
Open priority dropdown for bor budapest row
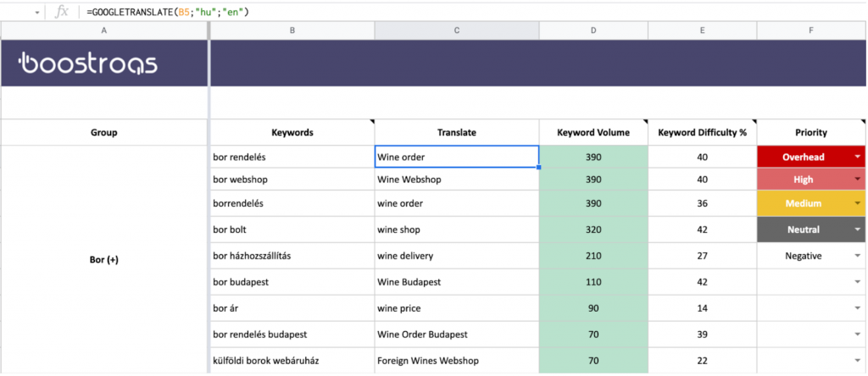(858, 282)
